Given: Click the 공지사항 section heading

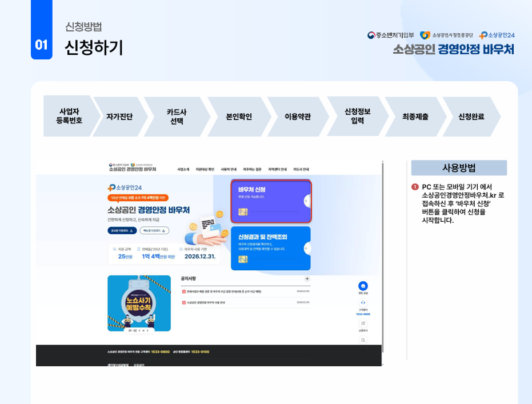Looking at the screenshot, I should point(189,278).
